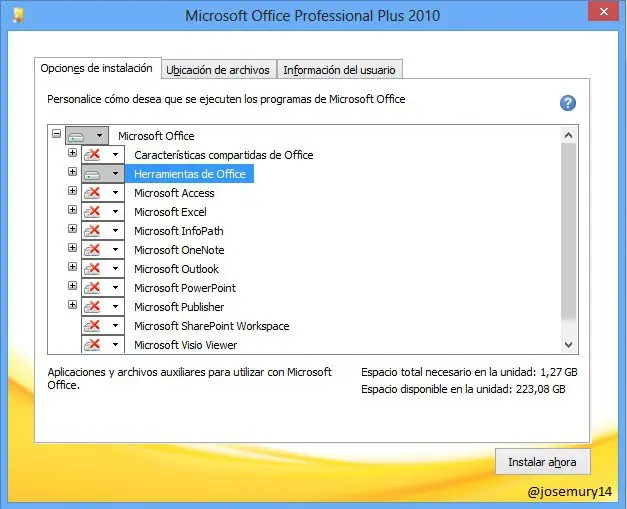Open install-state dropdown arrow for Microsoft Office root
627x509 pixels.
99,136
